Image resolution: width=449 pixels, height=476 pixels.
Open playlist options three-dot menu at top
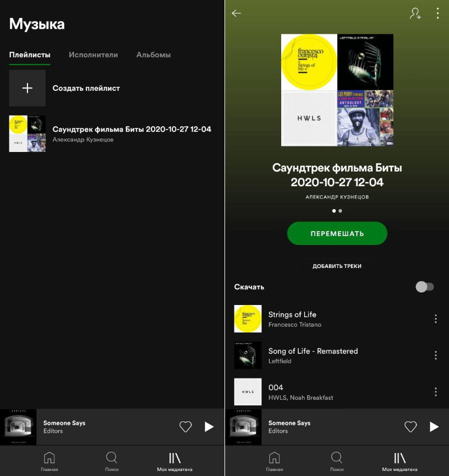tap(437, 13)
